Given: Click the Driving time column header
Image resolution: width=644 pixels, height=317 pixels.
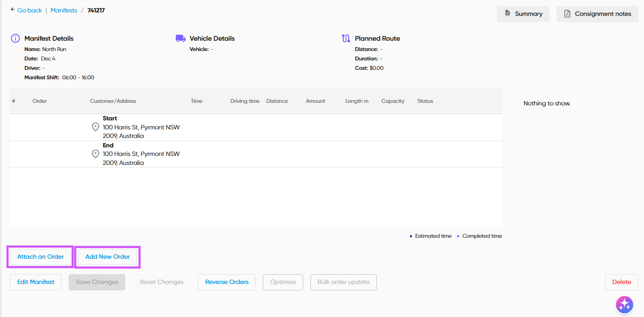Looking at the screenshot, I should pos(245,101).
